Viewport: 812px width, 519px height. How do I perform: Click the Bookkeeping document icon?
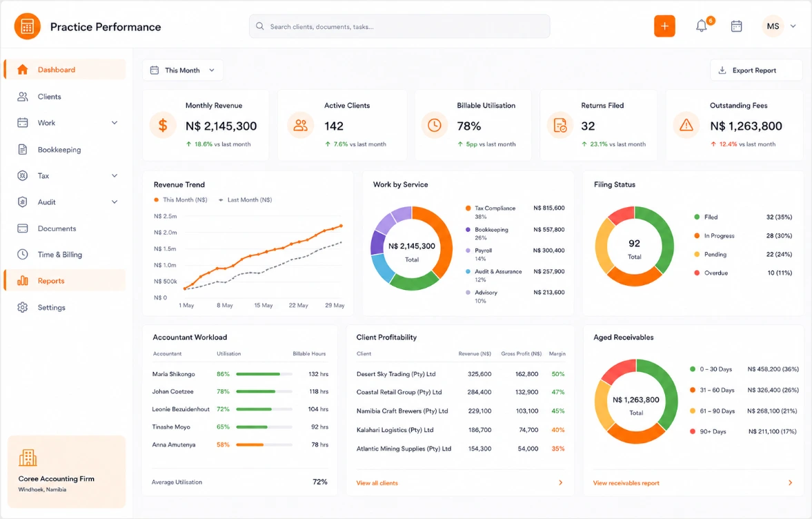pos(22,149)
